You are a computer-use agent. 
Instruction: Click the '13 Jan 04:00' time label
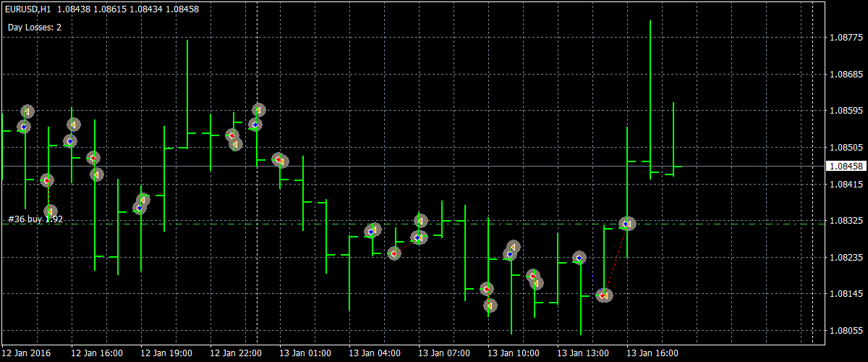coord(374,353)
